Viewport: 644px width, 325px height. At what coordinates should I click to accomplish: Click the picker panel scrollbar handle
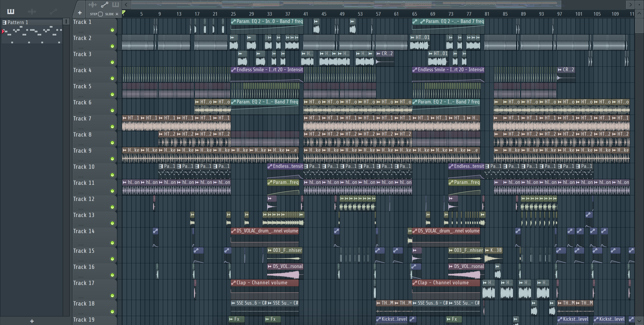(66, 22)
